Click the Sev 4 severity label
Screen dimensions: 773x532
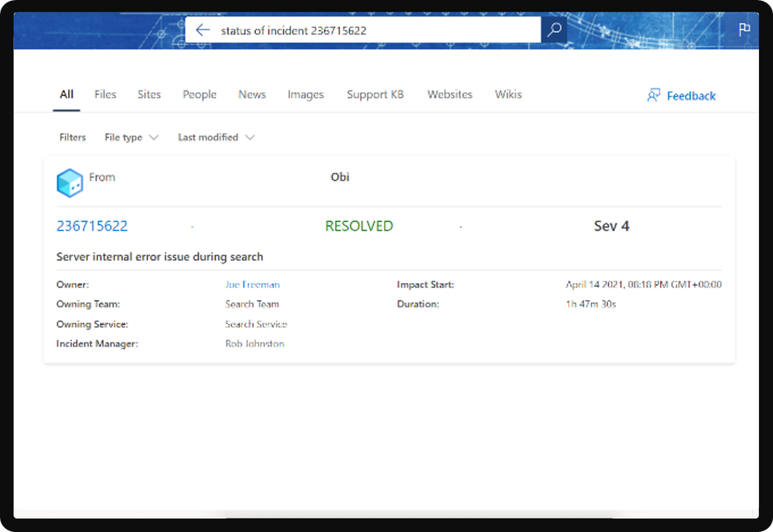coord(611,226)
